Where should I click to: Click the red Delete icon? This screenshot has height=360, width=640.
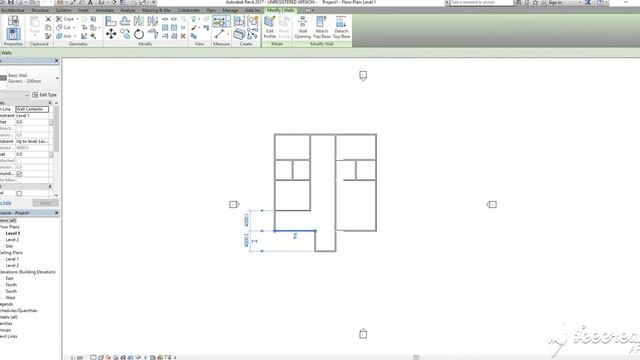coord(183,36)
